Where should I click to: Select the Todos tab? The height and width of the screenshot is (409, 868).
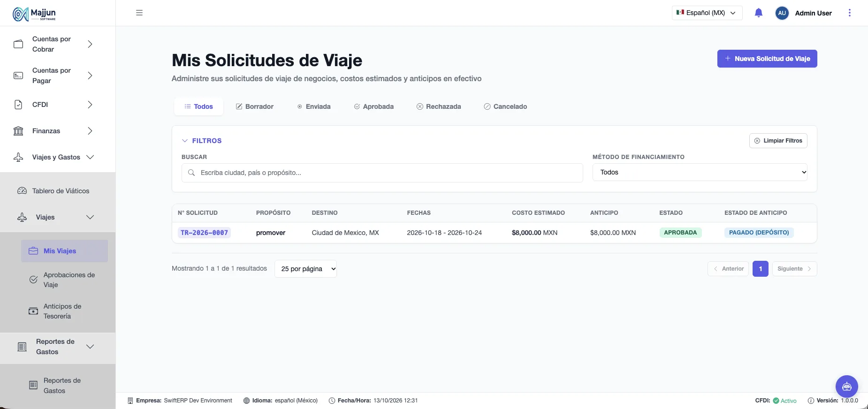198,106
